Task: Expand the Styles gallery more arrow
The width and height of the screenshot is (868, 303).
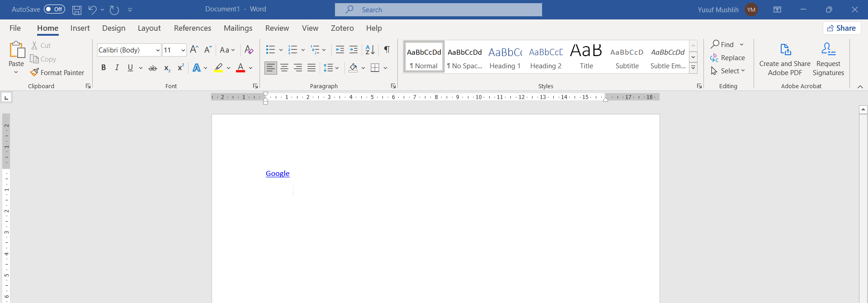Action: [693, 68]
